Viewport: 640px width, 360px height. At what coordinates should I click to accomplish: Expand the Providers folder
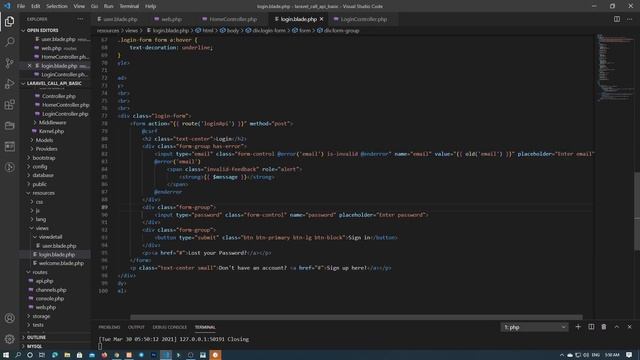pyautogui.click(x=46, y=149)
